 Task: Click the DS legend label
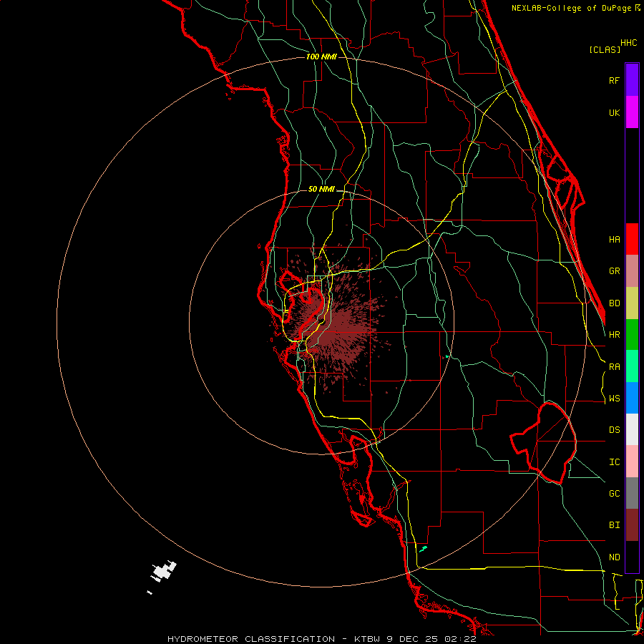pos(614,430)
